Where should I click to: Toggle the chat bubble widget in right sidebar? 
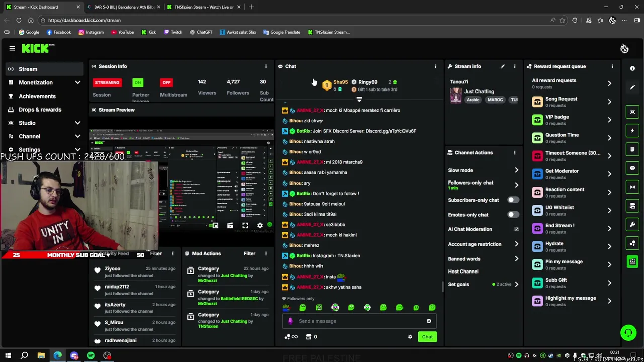[632, 168]
